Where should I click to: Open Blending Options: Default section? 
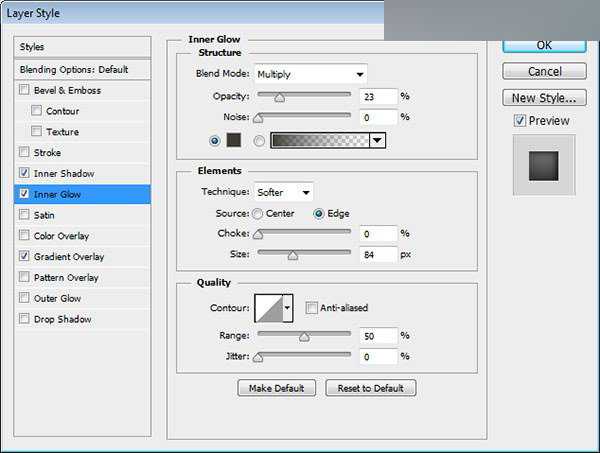[x=74, y=69]
